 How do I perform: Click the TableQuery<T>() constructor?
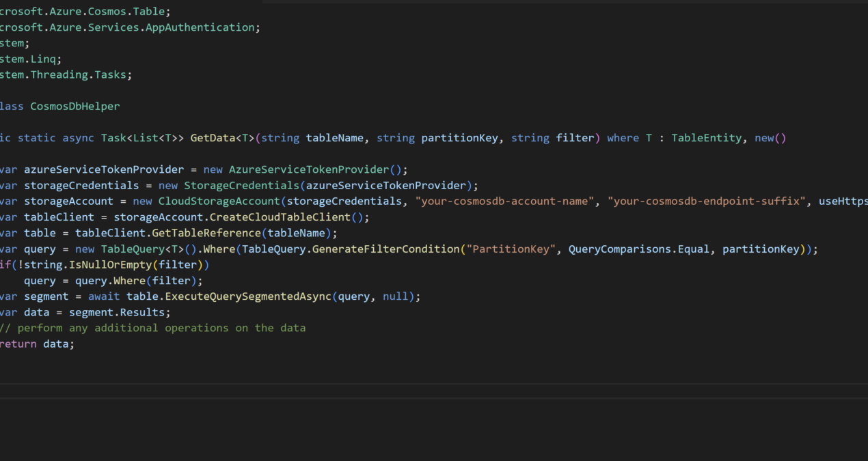pos(150,249)
